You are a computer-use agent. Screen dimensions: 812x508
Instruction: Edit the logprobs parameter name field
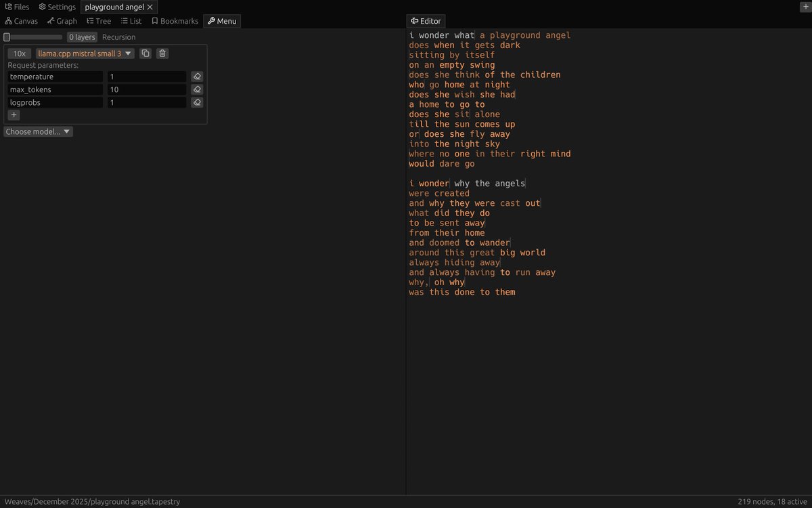(55, 102)
